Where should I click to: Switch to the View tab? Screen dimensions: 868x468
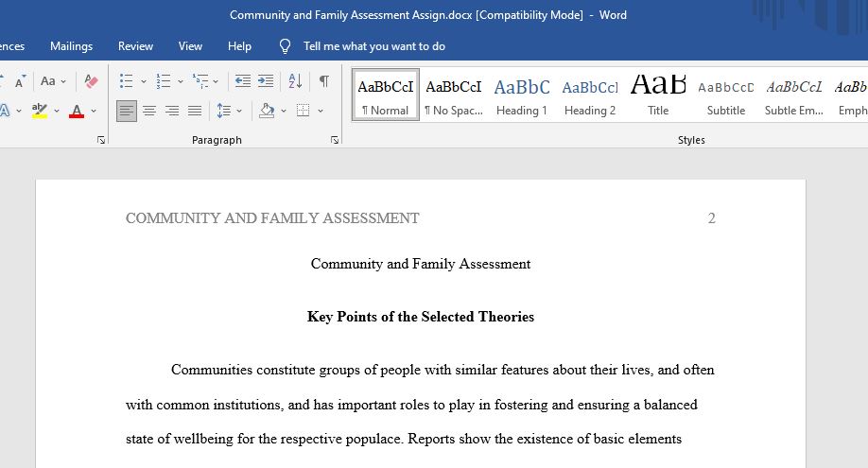coord(190,46)
